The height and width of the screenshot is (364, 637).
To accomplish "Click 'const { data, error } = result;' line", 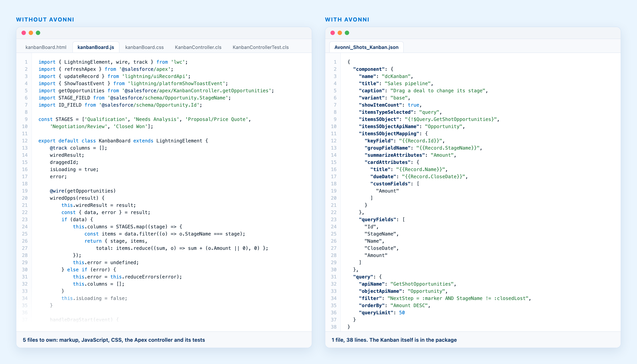I will tap(106, 212).
